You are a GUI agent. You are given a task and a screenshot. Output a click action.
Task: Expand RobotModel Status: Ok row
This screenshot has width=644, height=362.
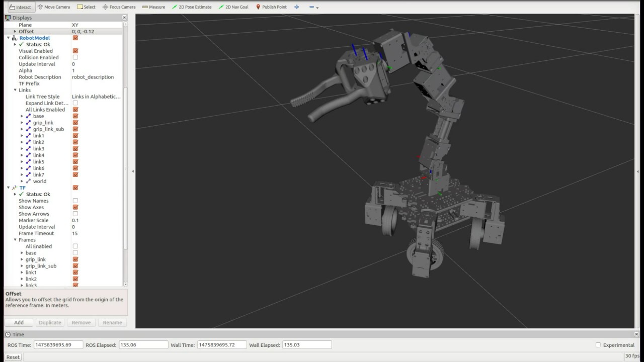[x=15, y=45]
